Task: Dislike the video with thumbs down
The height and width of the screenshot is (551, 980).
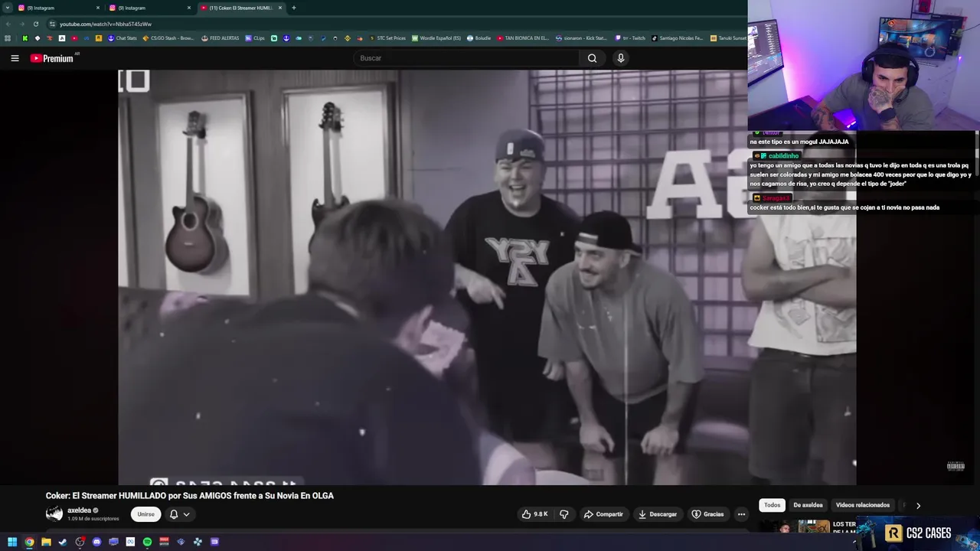Action: point(564,514)
